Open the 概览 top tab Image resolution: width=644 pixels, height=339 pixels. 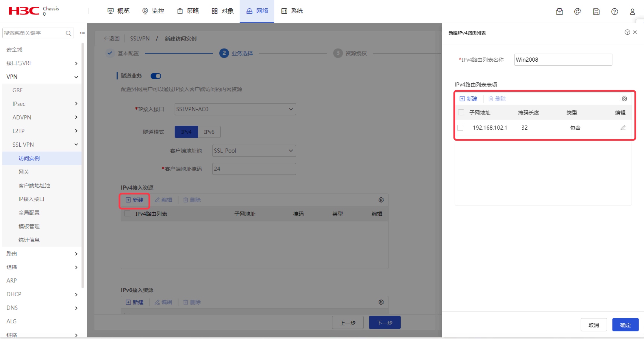tap(119, 11)
